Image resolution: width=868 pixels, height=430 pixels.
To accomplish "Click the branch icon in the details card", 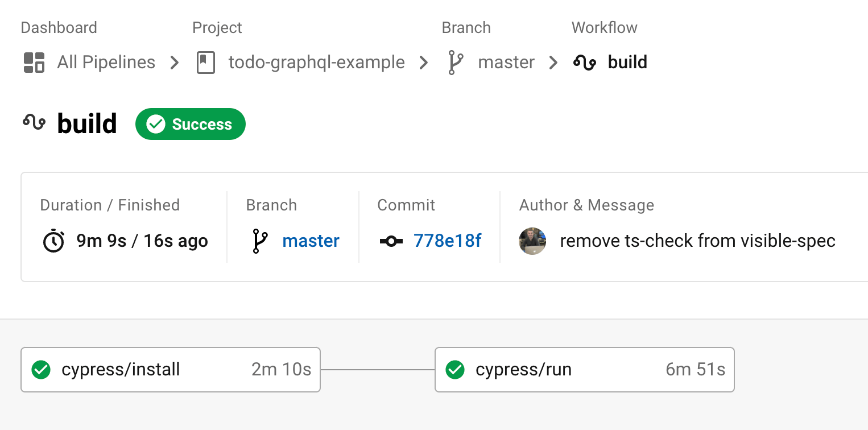I will click(x=260, y=241).
